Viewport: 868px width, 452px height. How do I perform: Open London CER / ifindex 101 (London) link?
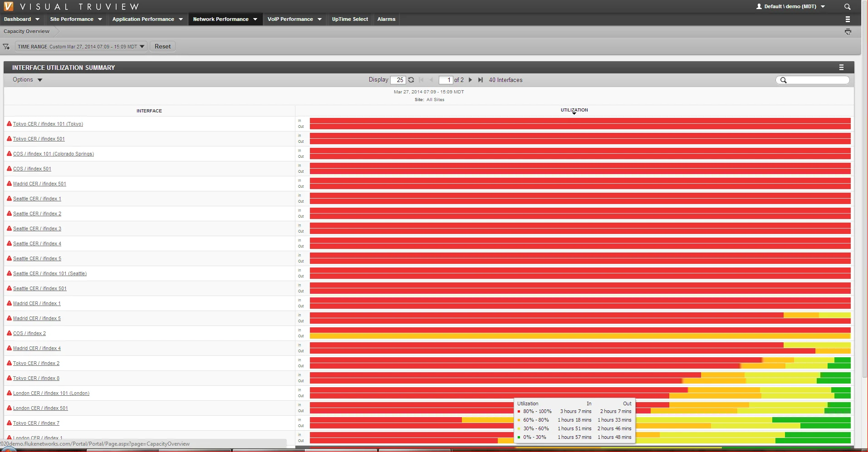point(51,393)
